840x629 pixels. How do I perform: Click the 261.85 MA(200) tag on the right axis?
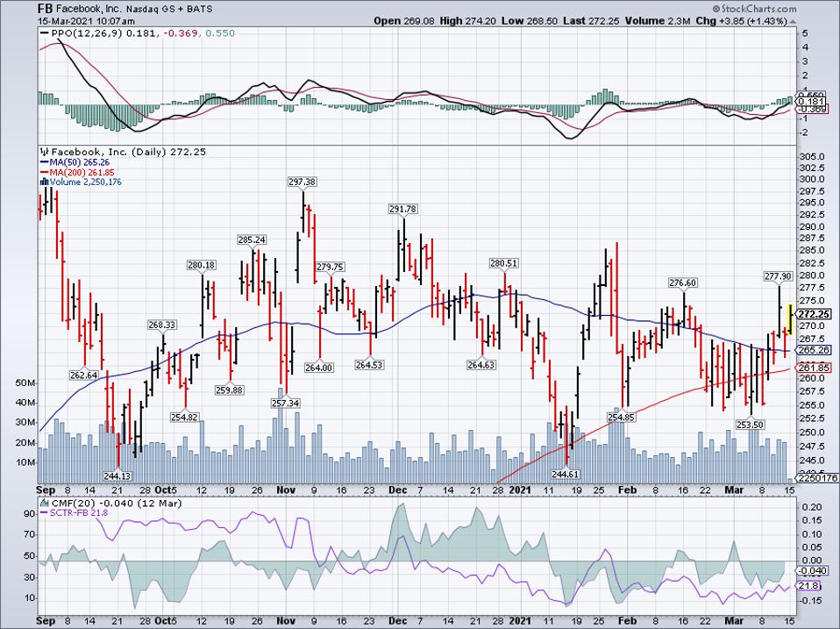pyautogui.click(x=813, y=368)
